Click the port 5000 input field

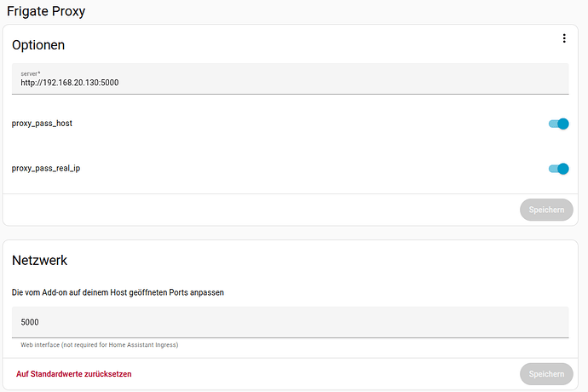(290, 322)
